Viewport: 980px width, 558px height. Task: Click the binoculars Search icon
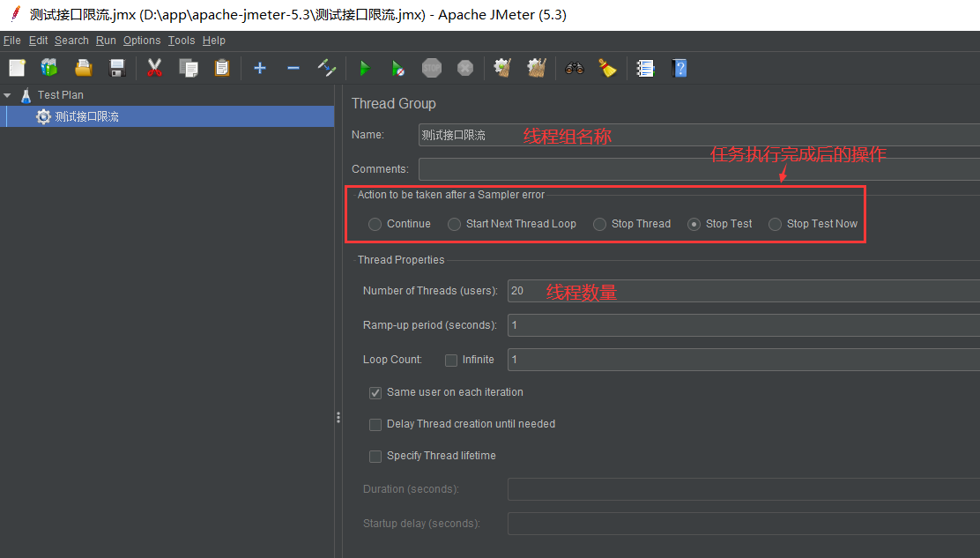coord(575,68)
